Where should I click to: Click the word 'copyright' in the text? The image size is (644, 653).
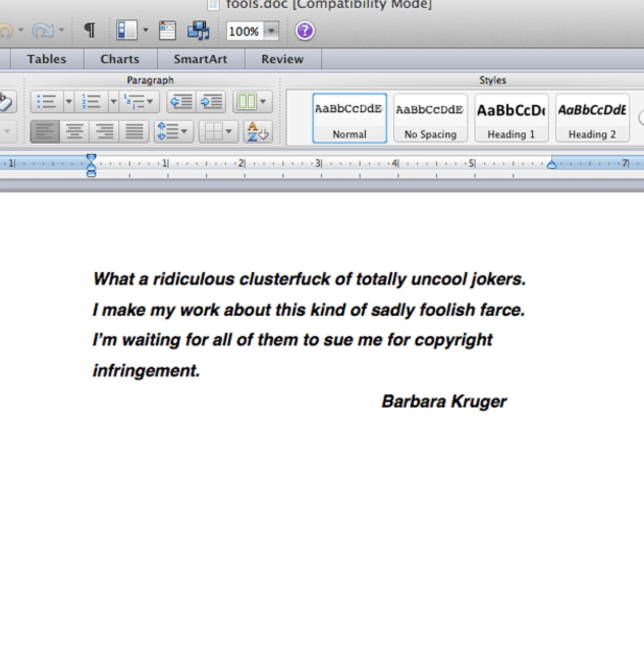click(453, 340)
